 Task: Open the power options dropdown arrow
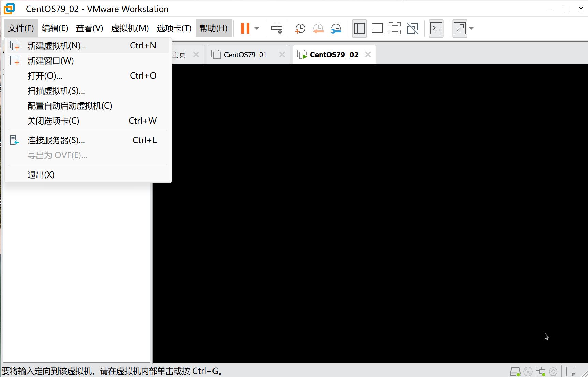click(x=257, y=28)
